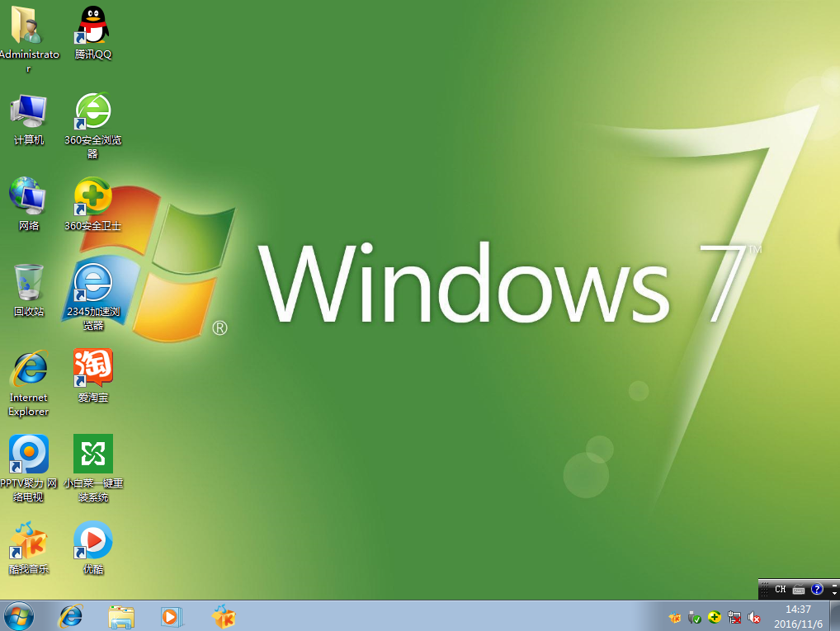Click the Show Desktop strip beside the clock
This screenshot has width=840, height=631.
click(835, 615)
